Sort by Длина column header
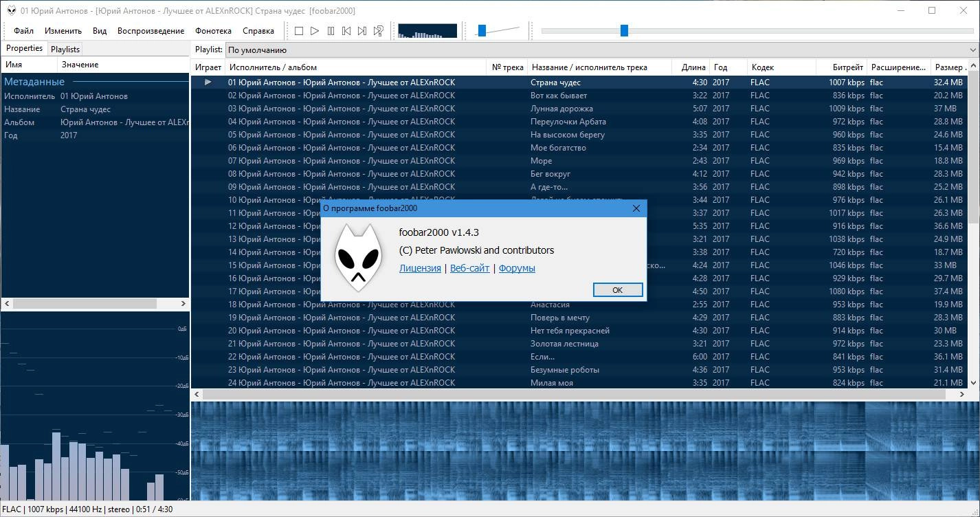 click(690, 67)
